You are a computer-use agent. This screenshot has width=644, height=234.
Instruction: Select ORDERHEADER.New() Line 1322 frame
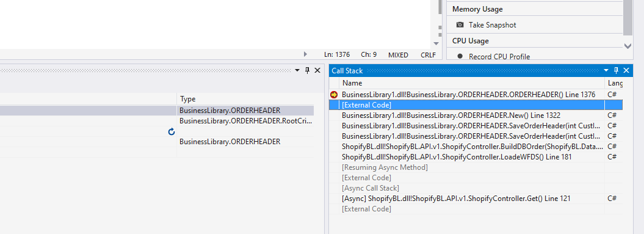pyautogui.click(x=451, y=115)
